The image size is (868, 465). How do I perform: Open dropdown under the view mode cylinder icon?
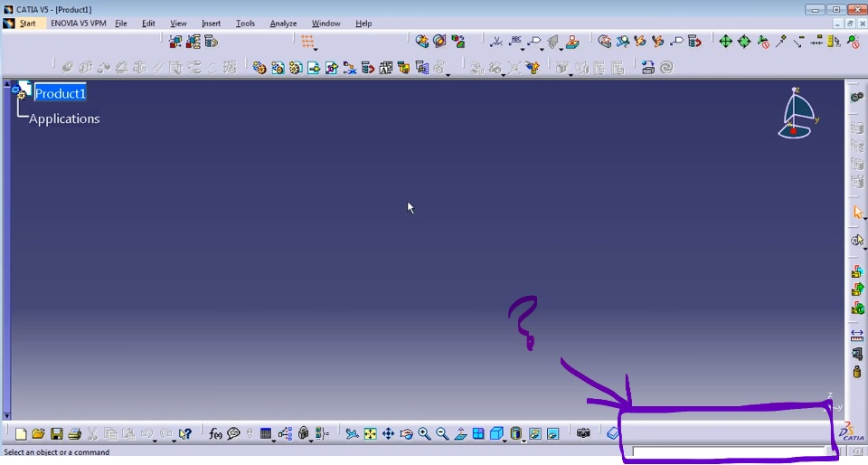524,441
